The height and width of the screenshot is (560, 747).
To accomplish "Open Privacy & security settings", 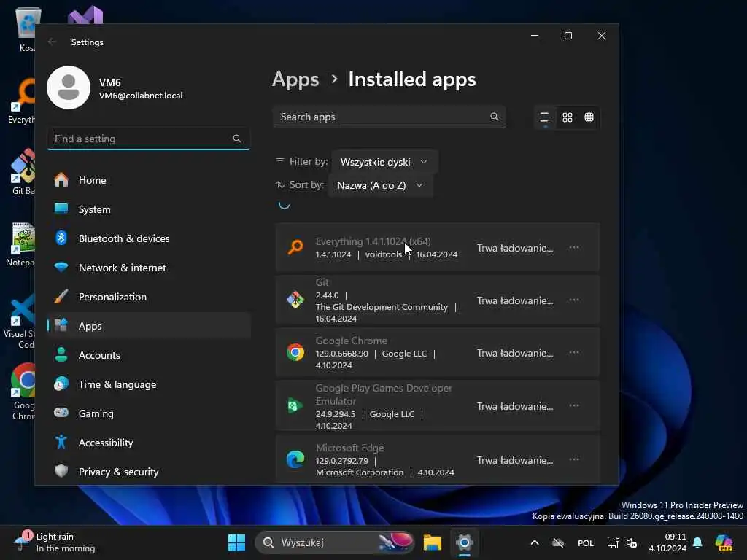I will pos(149,472).
